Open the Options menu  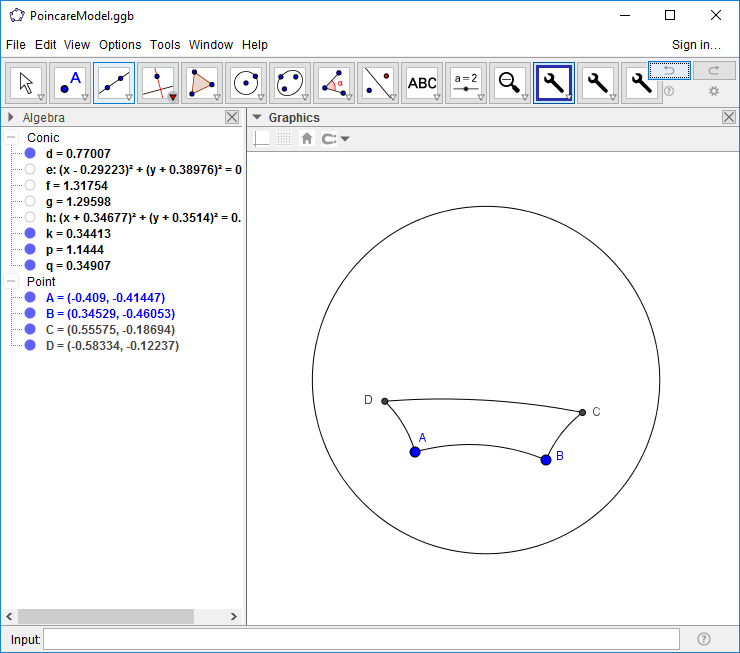pyautogui.click(x=120, y=45)
